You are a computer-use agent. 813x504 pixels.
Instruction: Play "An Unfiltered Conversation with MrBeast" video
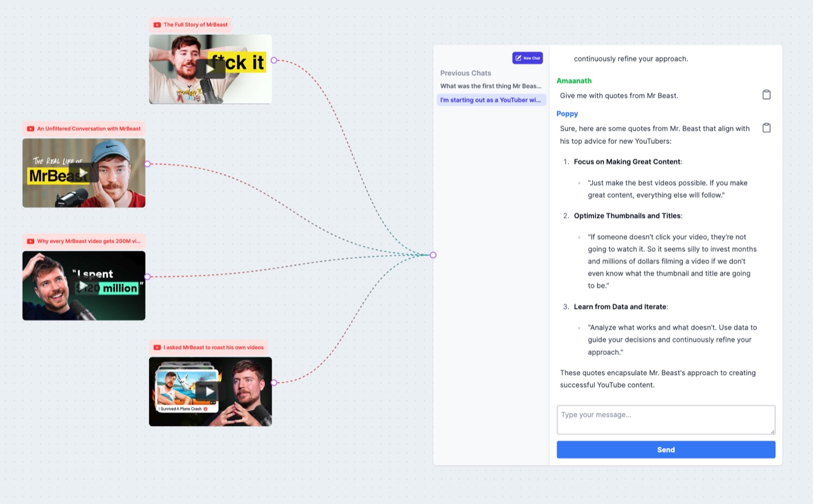[84, 173]
